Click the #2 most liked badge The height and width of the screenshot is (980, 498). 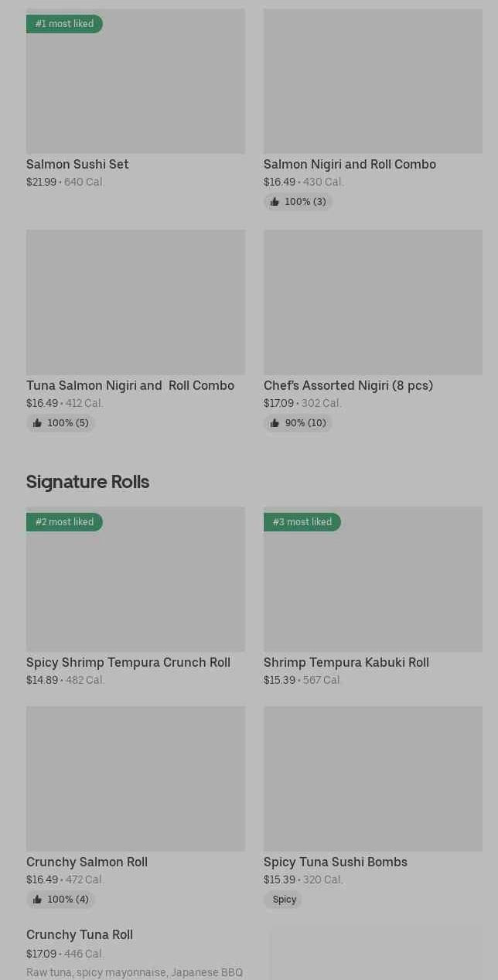[64, 522]
